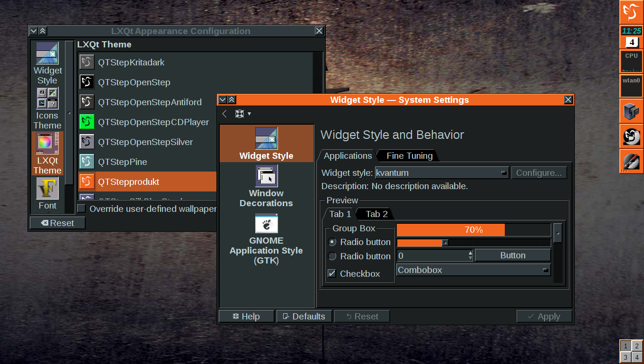Open preview Combobox dropdown

coord(474,270)
